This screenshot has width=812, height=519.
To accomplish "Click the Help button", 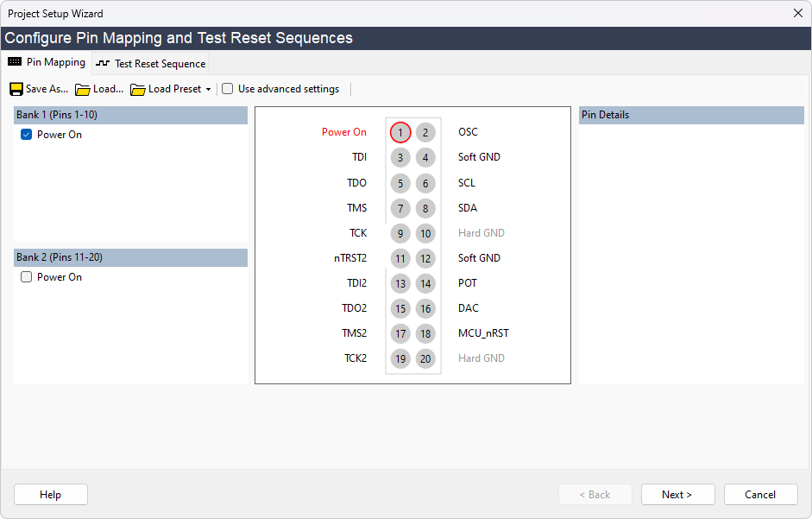I will coord(51,495).
